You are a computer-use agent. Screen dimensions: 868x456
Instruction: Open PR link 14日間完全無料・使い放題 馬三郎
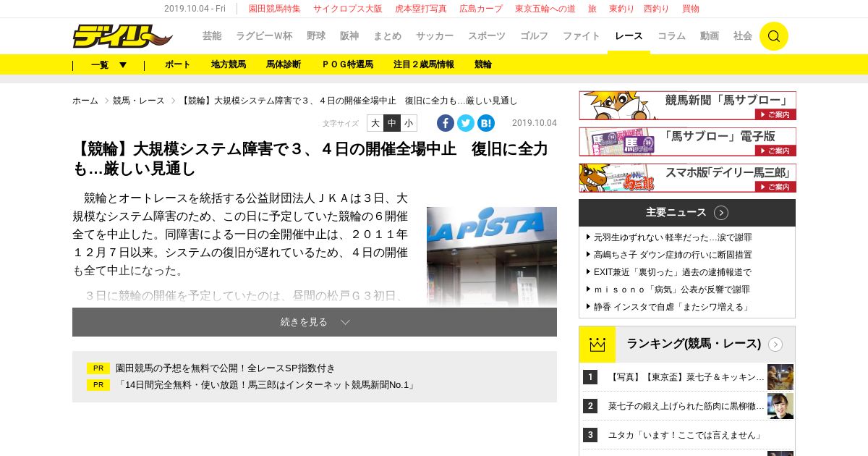(267, 385)
